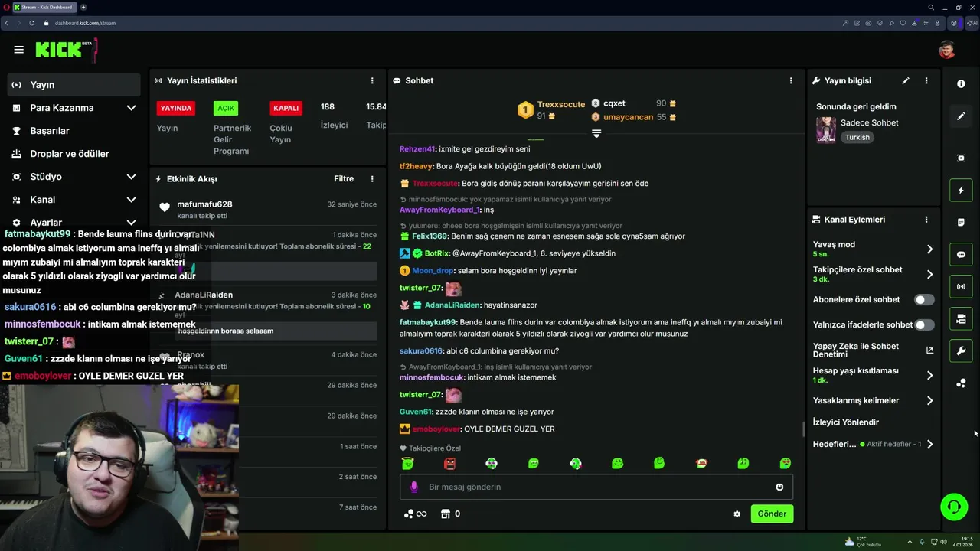980x551 pixels.
Task: Open Etkinlik Akışı three-dot menu
Action: 372,179
